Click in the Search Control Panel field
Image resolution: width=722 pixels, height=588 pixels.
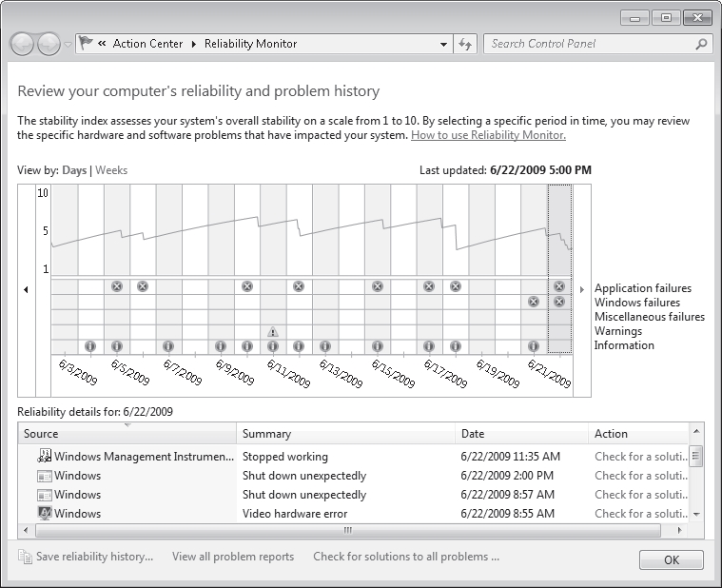click(x=588, y=44)
